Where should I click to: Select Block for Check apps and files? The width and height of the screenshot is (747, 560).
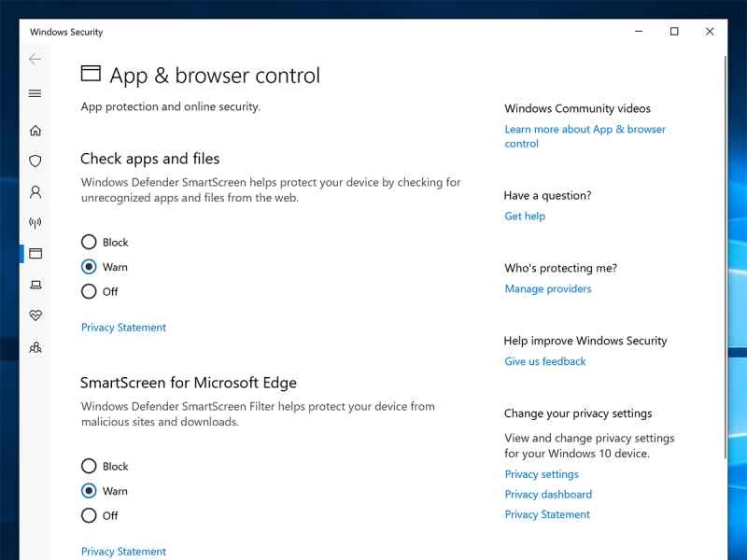pyautogui.click(x=89, y=242)
